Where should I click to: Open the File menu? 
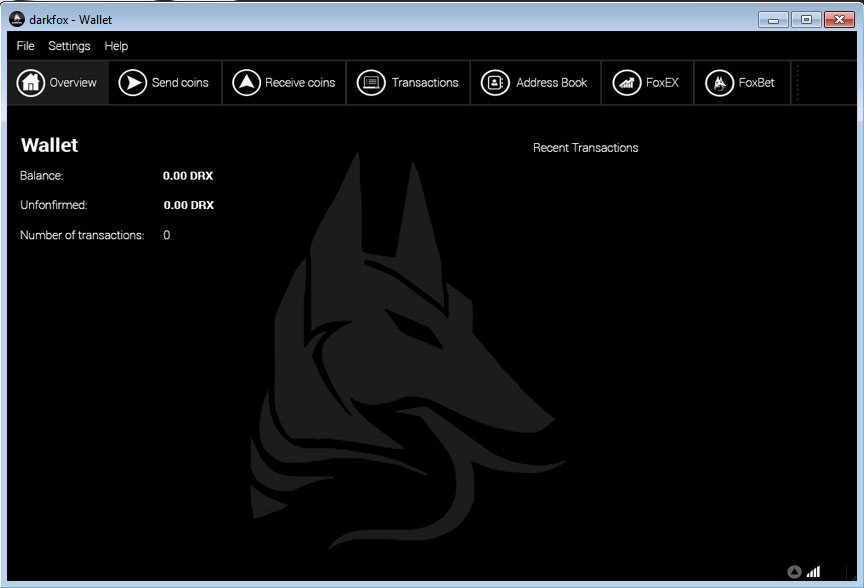pos(25,46)
